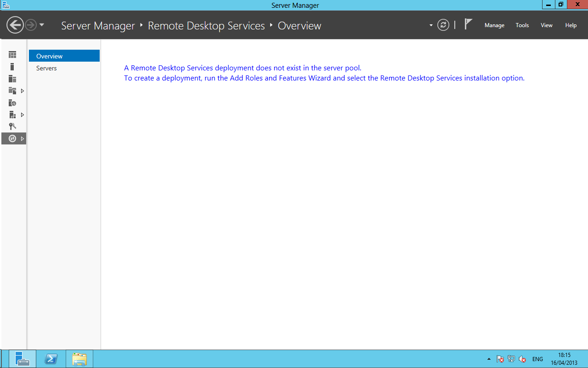Select the highlighted Remote Desktop Services icon

12,138
